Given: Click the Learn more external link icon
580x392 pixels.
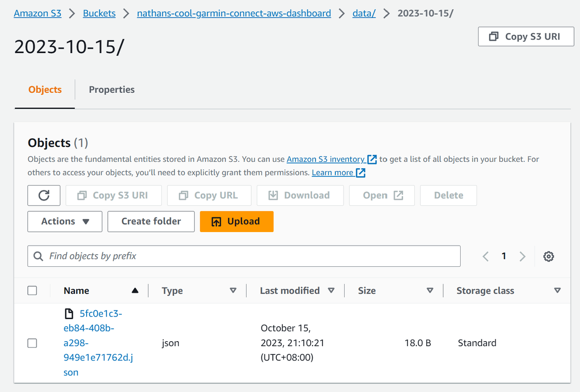Looking at the screenshot, I should click(x=361, y=173).
